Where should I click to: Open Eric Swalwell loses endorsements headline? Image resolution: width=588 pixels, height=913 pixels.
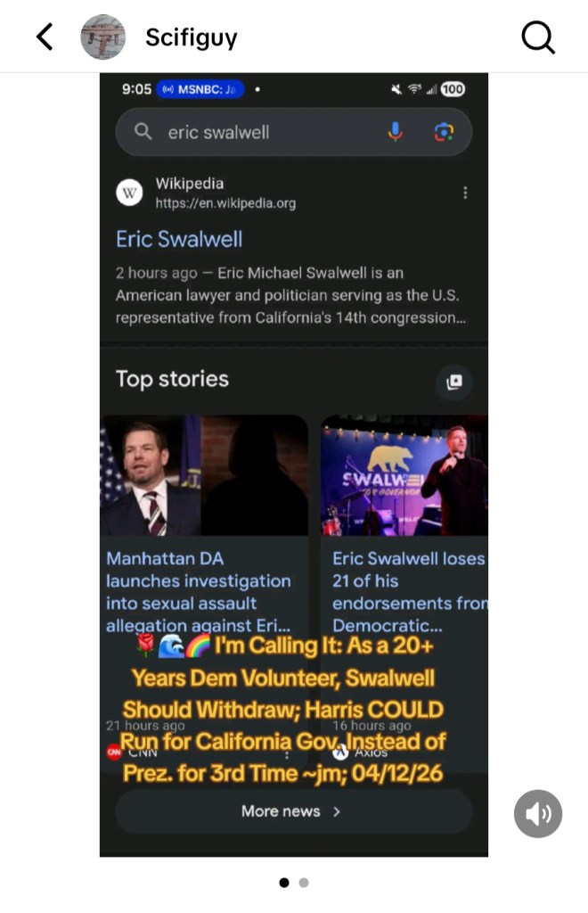[x=410, y=592]
